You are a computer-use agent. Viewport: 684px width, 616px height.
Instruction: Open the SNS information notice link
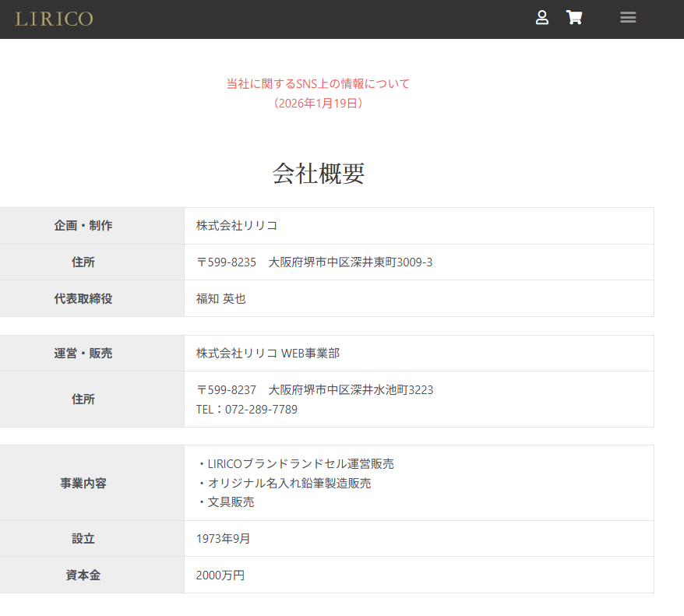(316, 83)
